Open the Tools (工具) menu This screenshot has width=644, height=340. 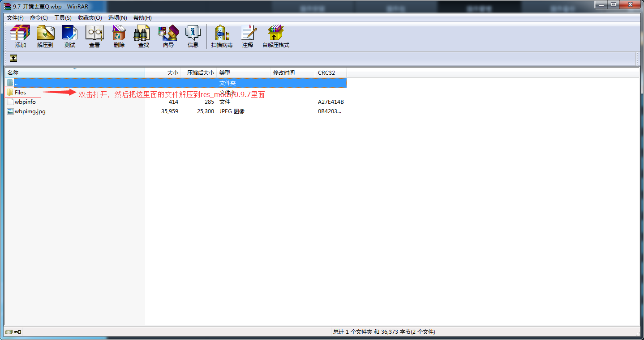coord(63,18)
